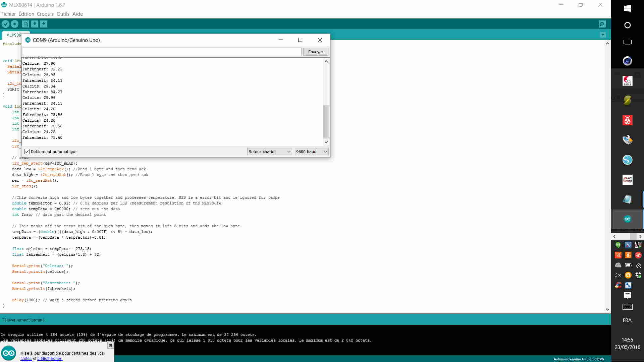Open the 9600 baud rate dropdown
This screenshot has height=362, width=644.
click(x=311, y=152)
